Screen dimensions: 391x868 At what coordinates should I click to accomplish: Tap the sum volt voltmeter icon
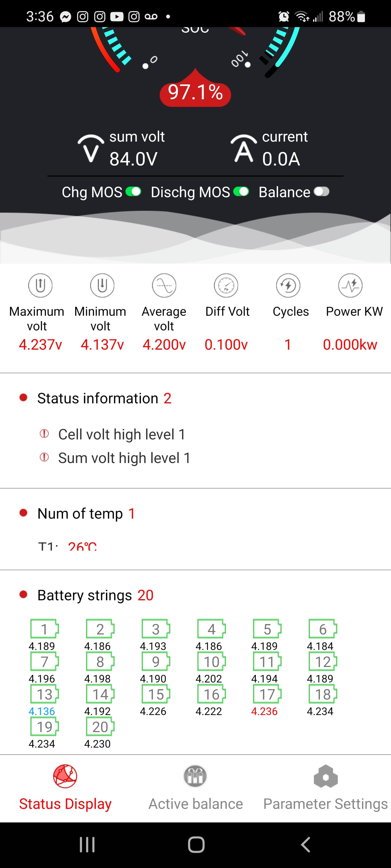click(91, 149)
